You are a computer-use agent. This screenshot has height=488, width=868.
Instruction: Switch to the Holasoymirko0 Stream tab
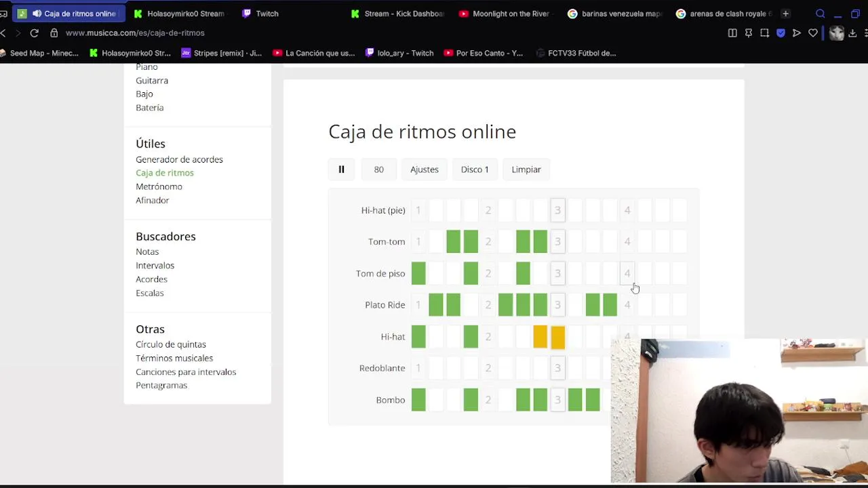pyautogui.click(x=179, y=14)
